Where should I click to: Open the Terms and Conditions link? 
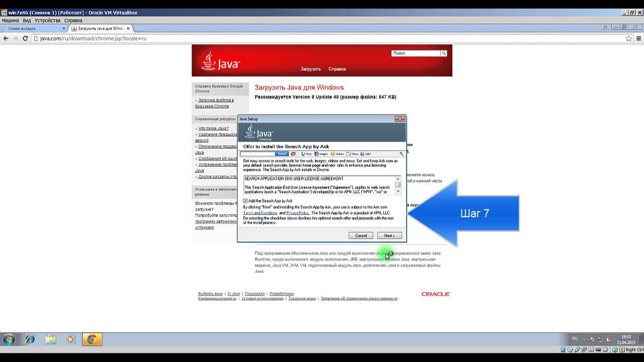point(260,213)
